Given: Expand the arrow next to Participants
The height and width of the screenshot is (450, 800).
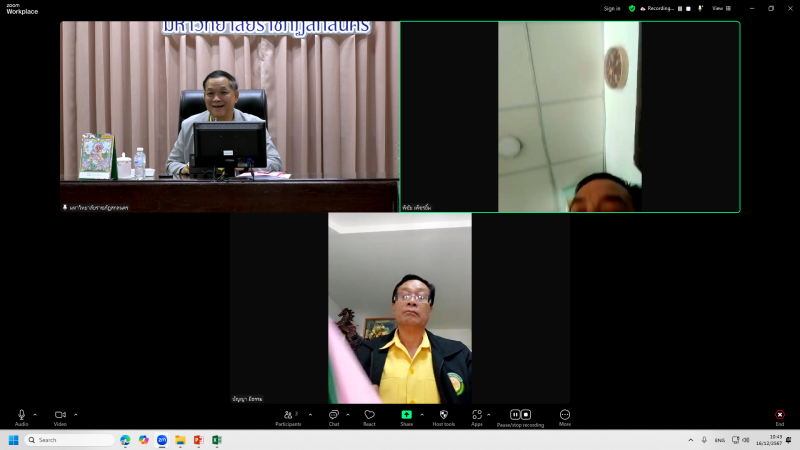Looking at the screenshot, I should (x=310, y=414).
